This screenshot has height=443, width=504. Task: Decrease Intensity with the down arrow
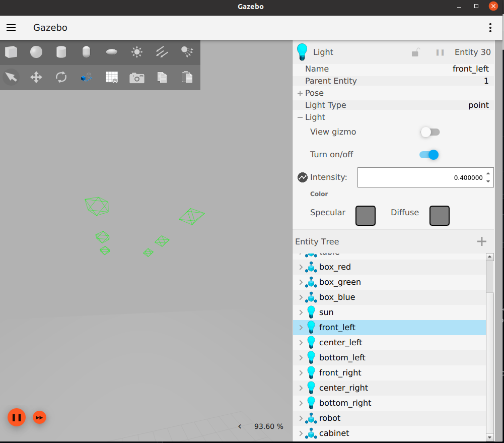(x=488, y=181)
